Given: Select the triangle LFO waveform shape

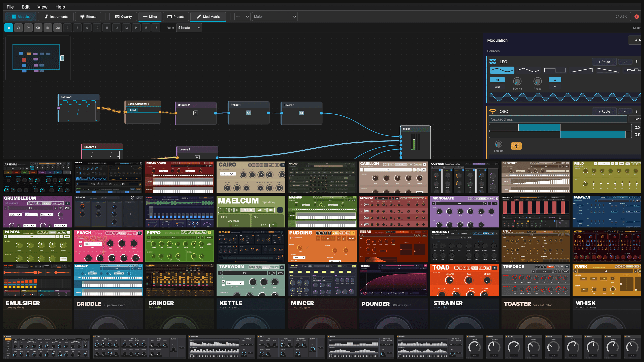Looking at the screenshot, I should (528, 70).
